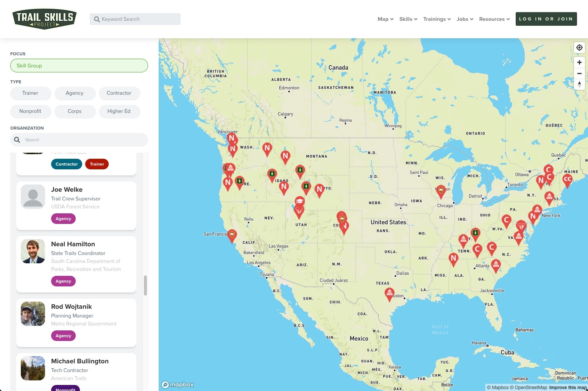Open the capitol marker in Tennessee
This screenshot has width=588, height=391.
463,241
